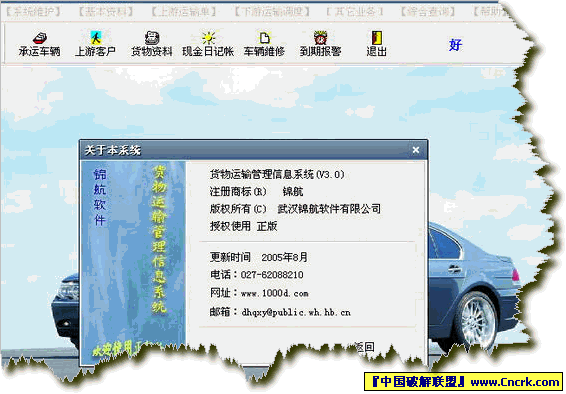Viewport: 566px width, 394px height.
Task: Click the 返回 button in the dialog
Action: coord(364,347)
